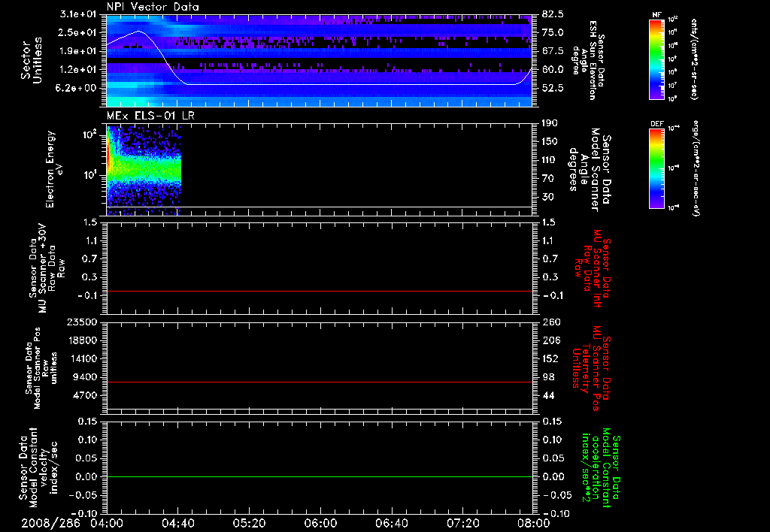Click the red line in MU Scanner +30V panel
Viewport: 770px width, 532px height.
click(319, 291)
